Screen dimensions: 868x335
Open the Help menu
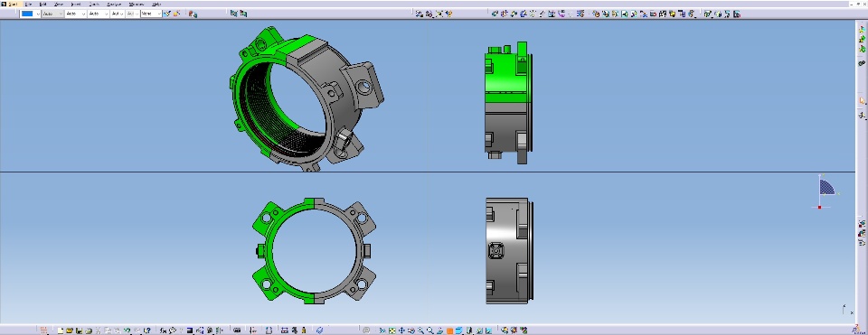click(x=156, y=5)
